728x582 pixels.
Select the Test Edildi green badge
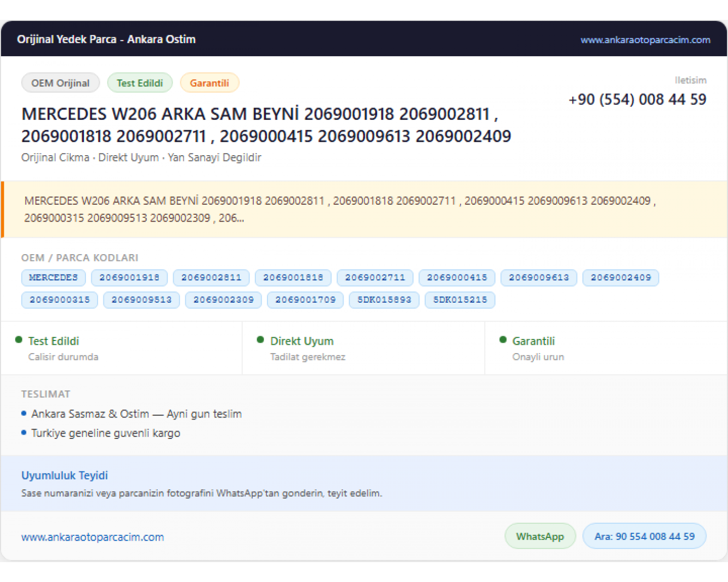(x=140, y=83)
